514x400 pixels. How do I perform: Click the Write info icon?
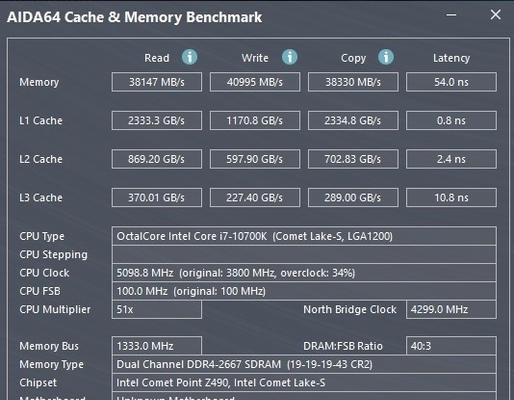289,57
